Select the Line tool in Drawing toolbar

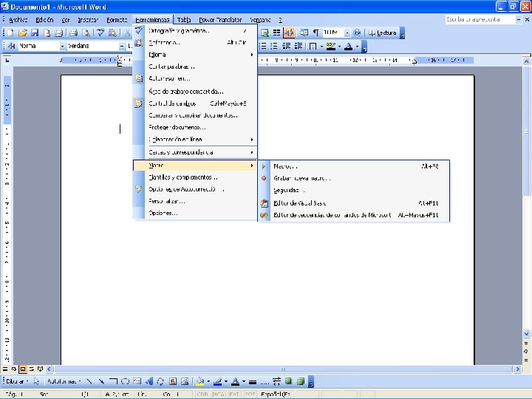[x=89, y=381]
